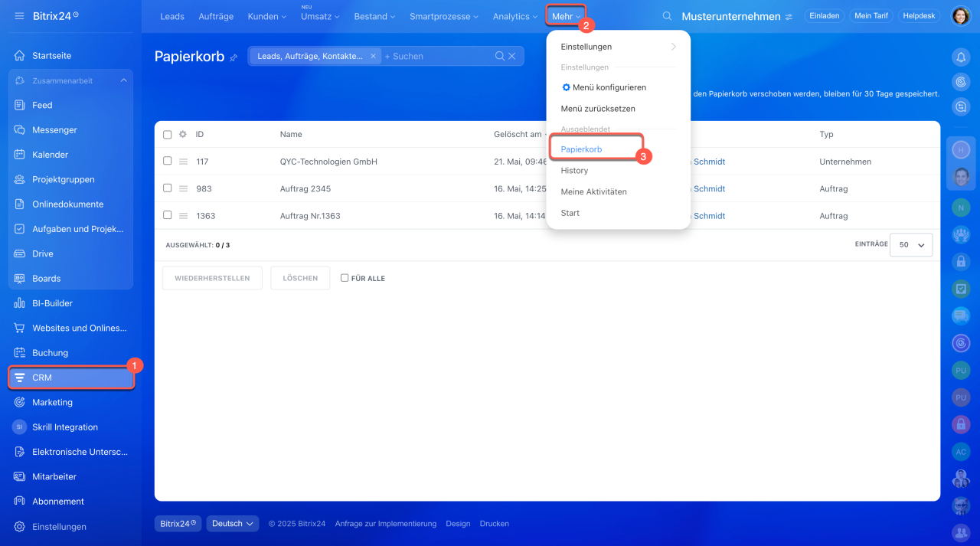Open the Design link in the footer
The height and width of the screenshot is (546, 980).
[x=458, y=524]
